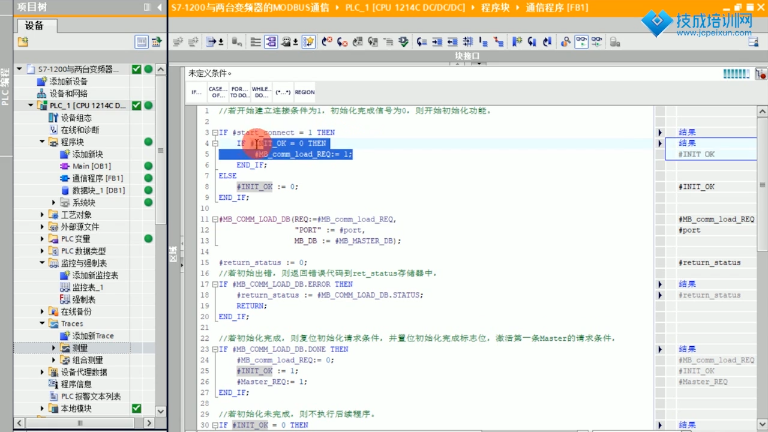Click the PLC_1 [CPU 1214C DC/DC/DC] breadcrumb

[x=405, y=7]
